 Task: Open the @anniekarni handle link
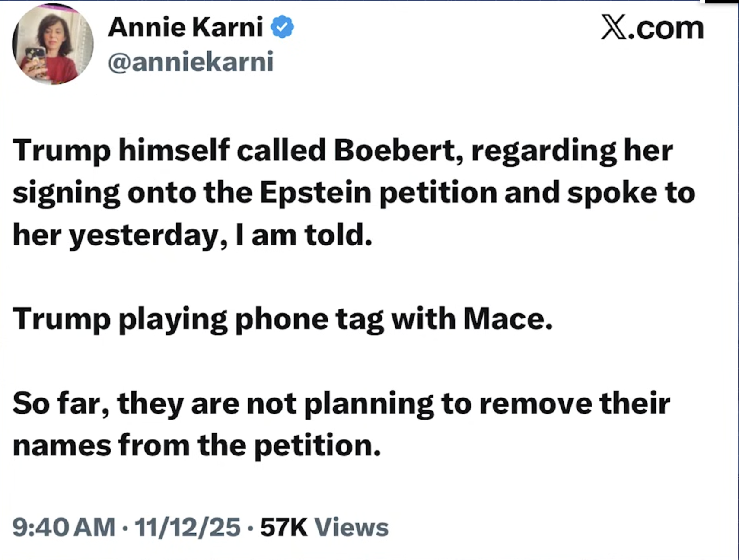pyautogui.click(x=191, y=61)
